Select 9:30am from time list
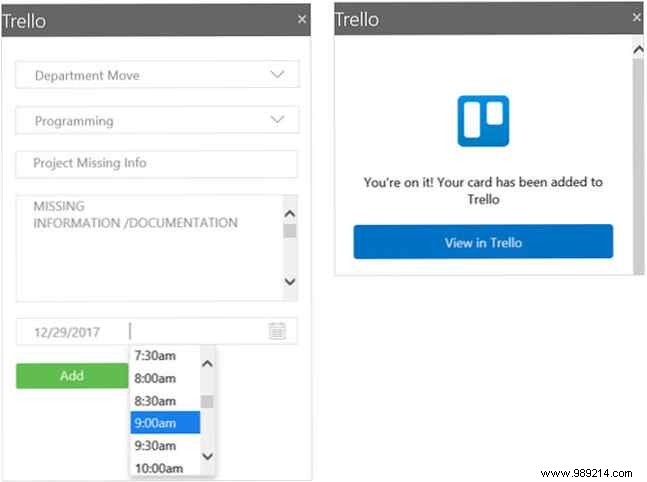The width and height of the screenshot is (647, 482). [165, 446]
